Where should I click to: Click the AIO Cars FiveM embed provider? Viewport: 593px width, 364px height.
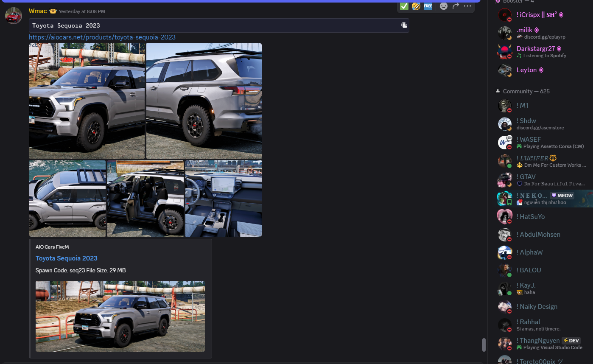[x=52, y=247]
